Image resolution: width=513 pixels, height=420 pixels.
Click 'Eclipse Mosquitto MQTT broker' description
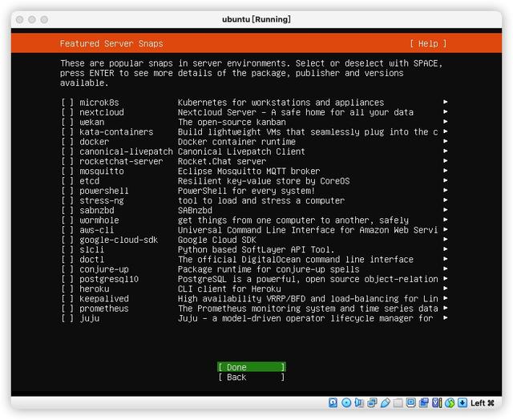tap(249, 172)
